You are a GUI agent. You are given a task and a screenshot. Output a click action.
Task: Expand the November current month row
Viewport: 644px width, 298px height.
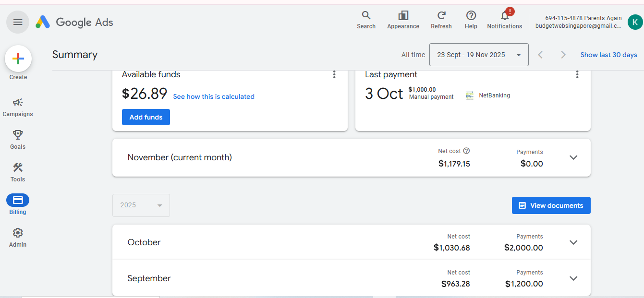click(573, 157)
